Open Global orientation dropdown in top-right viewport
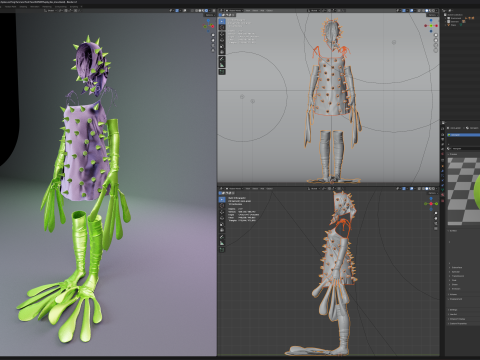Screen dimensions: 480x360 coord(314,10)
